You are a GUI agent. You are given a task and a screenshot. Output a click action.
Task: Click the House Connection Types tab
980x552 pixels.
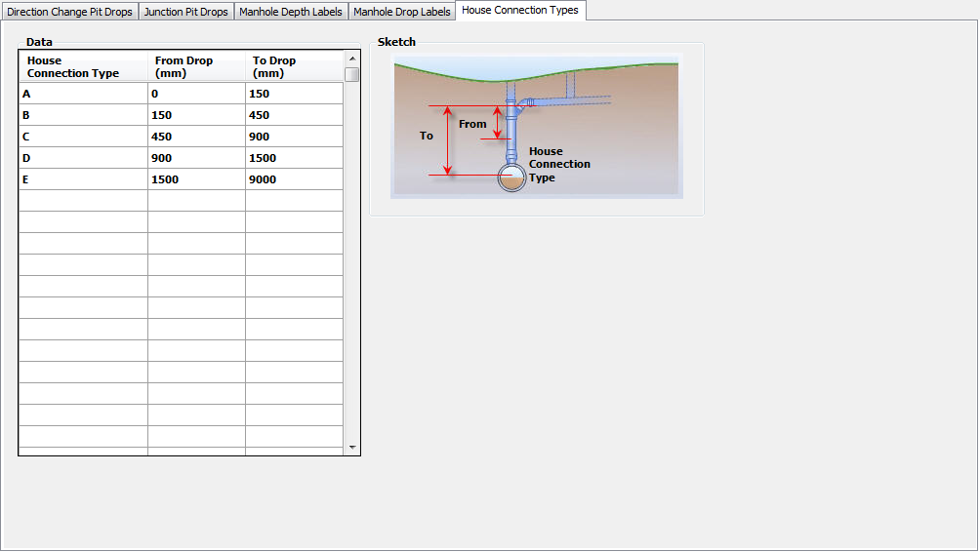coord(519,11)
